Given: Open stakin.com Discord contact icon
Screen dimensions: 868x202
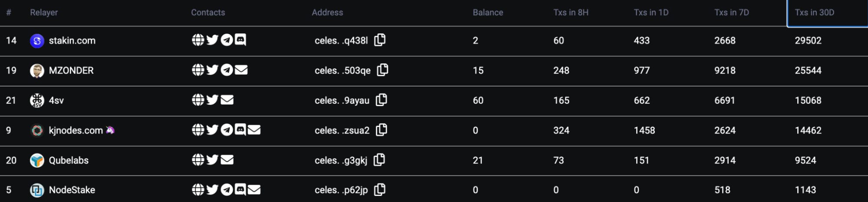Looking at the screenshot, I should point(240,40).
